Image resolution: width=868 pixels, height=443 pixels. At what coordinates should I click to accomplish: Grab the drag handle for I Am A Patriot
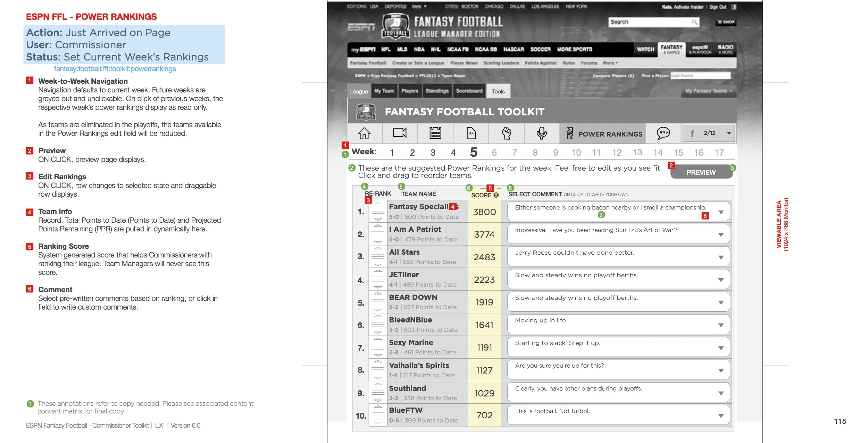click(378, 234)
